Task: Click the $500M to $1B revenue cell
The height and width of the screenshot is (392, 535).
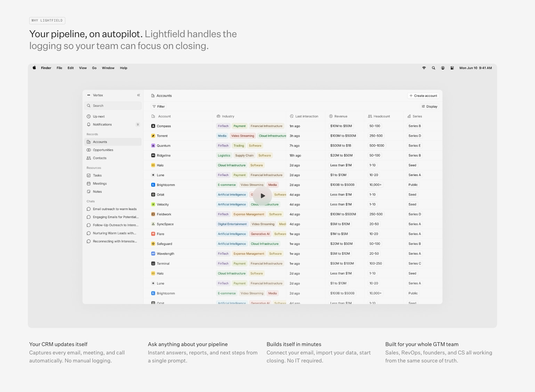Action: click(x=341, y=145)
